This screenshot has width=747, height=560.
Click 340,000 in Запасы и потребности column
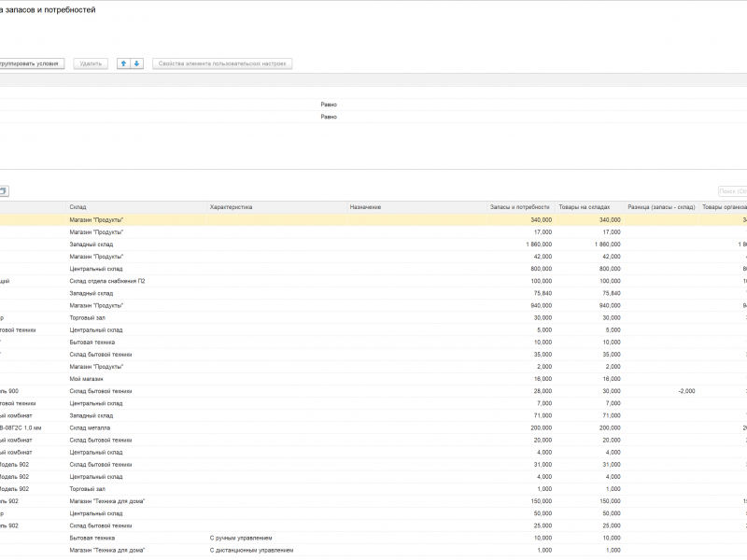pyautogui.click(x=542, y=220)
